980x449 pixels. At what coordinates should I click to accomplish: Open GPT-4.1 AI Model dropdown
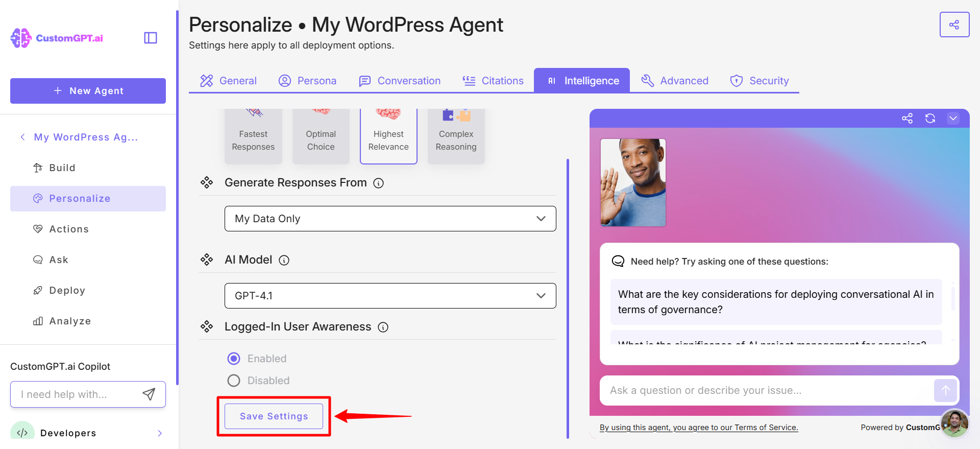390,296
